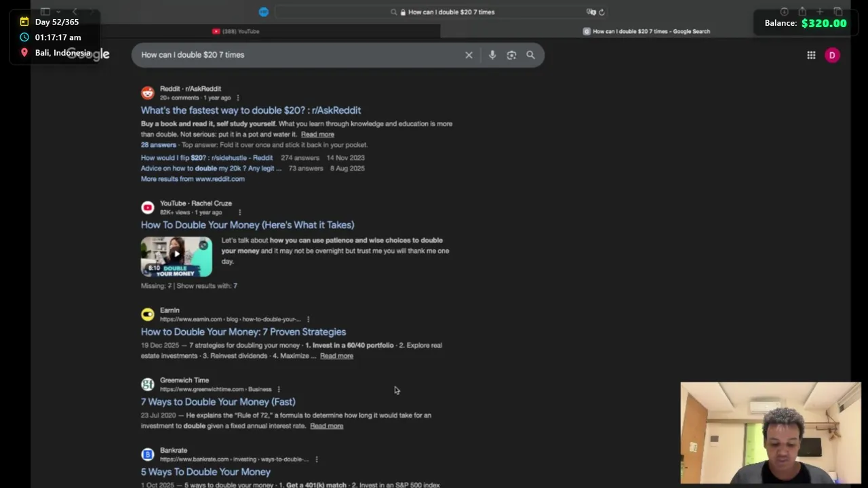Image resolution: width=868 pixels, height=488 pixels.
Task: Click the YouTube favicon on Rachel Cruze result
Action: (148, 207)
